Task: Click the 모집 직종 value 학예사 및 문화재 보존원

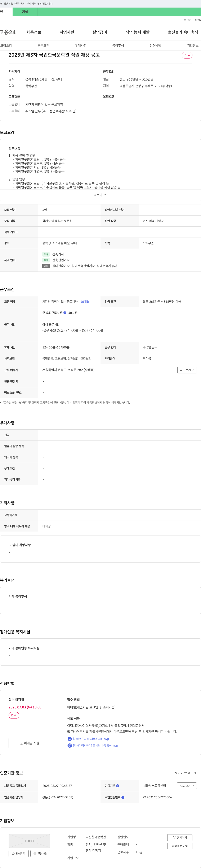Action: 57,221
